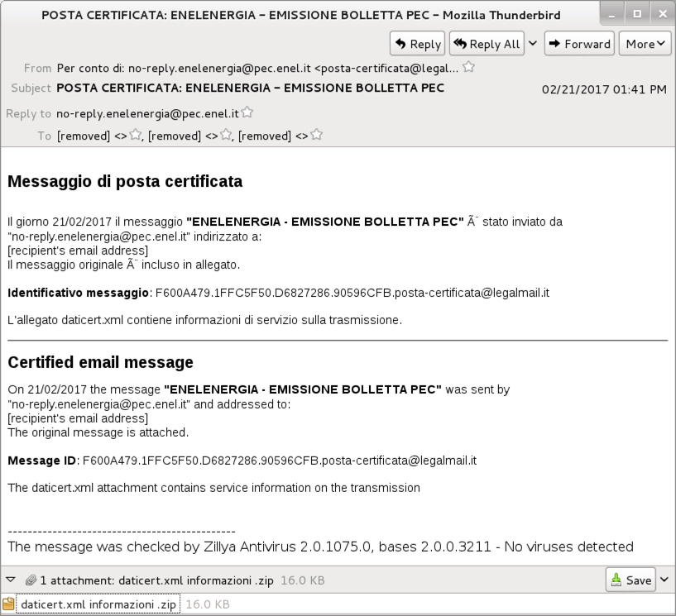Select the third [removed] recipient
Viewport: 676px width, 616px height.
273,136
